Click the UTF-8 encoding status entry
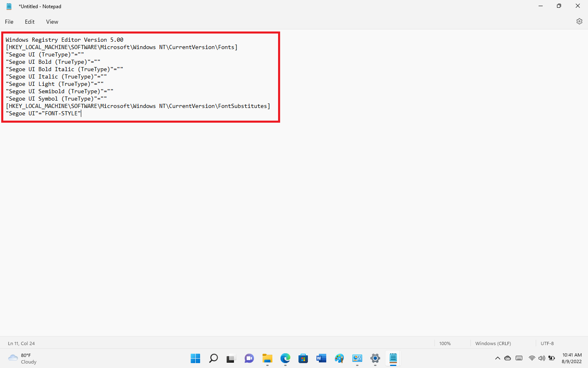 click(x=547, y=343)
